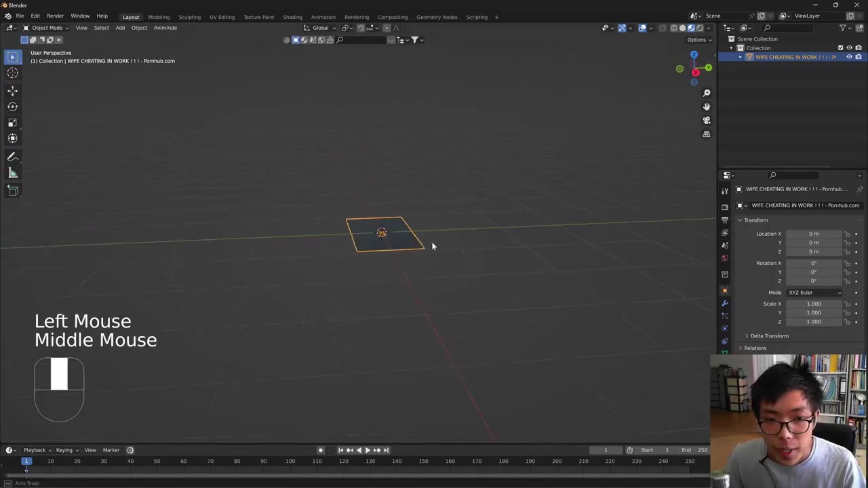Select the Move tool
This screenshot has height=488, width=868.
[x=12, y=90]
